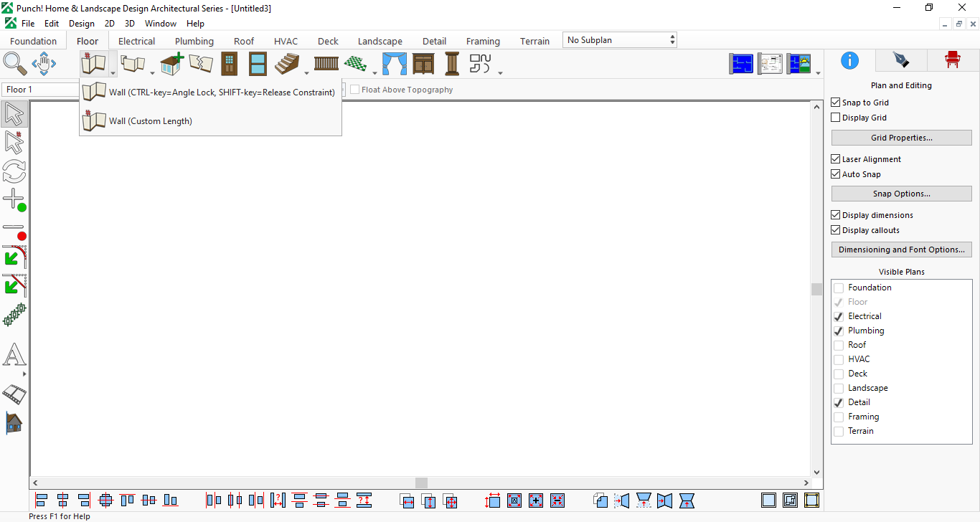Viewport: 980px width, 522px height.
Task: Expand the Wall tool dropdown arrow
Action: click(x=113, y=72)
